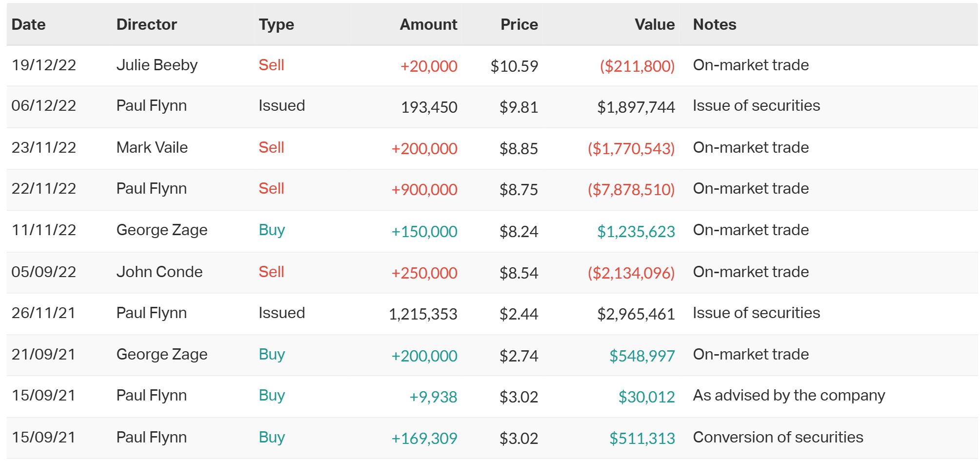Open Julie Beeby director name
980x461 pixels.
[157, 65]
